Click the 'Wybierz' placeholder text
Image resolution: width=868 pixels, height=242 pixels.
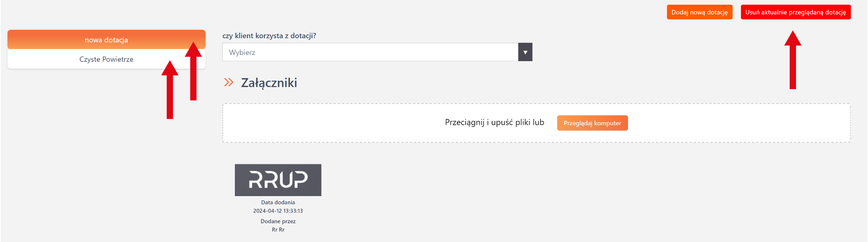[242, 53]
